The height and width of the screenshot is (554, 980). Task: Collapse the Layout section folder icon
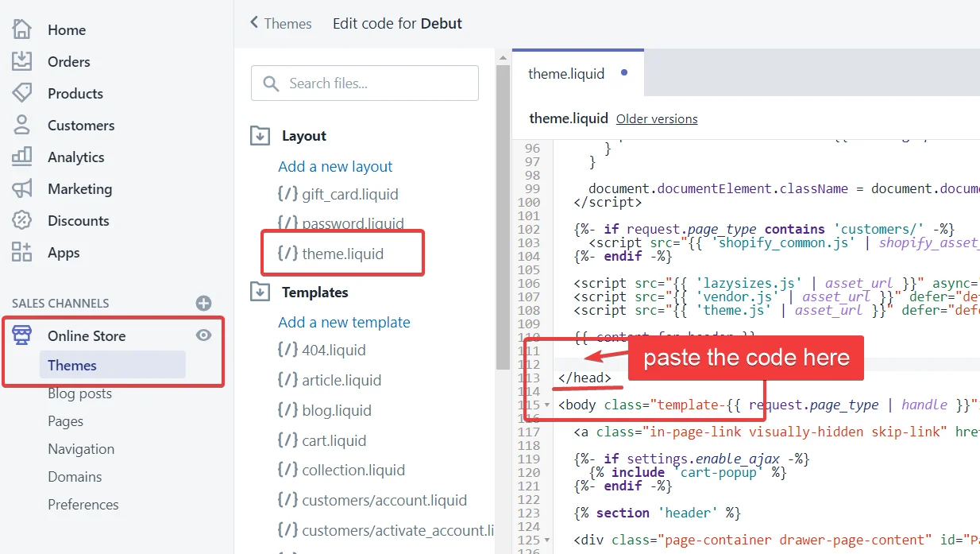coord(260,135)
